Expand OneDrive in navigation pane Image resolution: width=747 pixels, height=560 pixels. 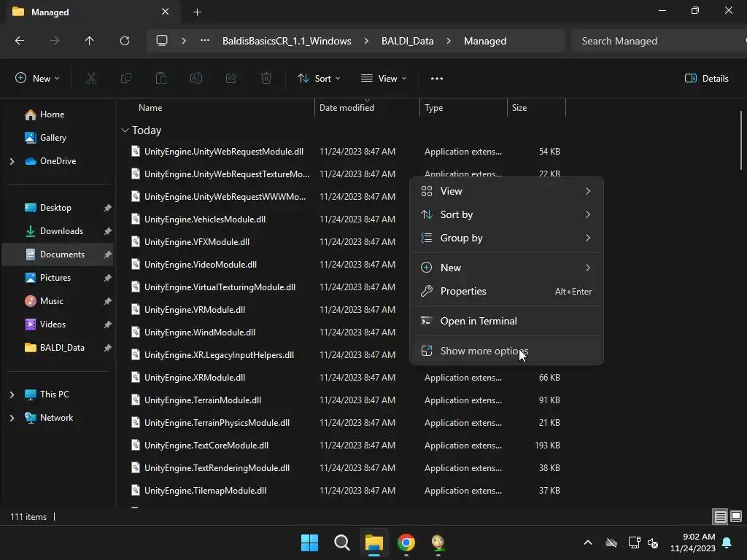12,161
